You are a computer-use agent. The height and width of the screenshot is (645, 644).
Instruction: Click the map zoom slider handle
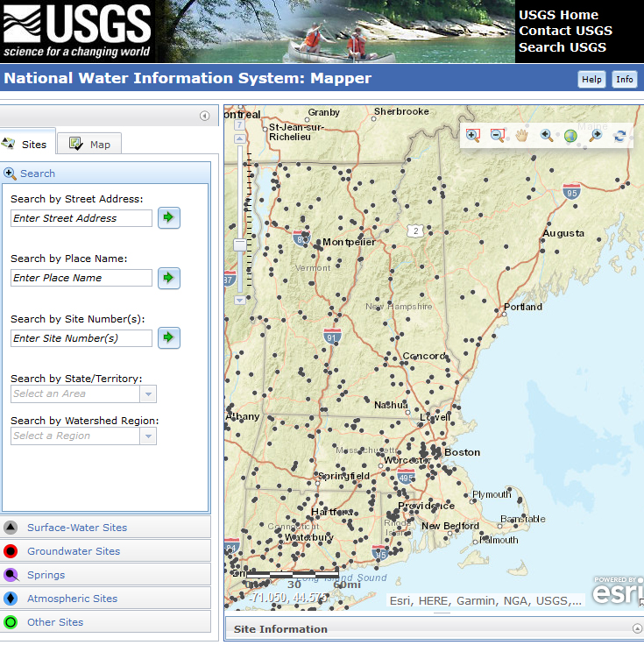point(240,245)
